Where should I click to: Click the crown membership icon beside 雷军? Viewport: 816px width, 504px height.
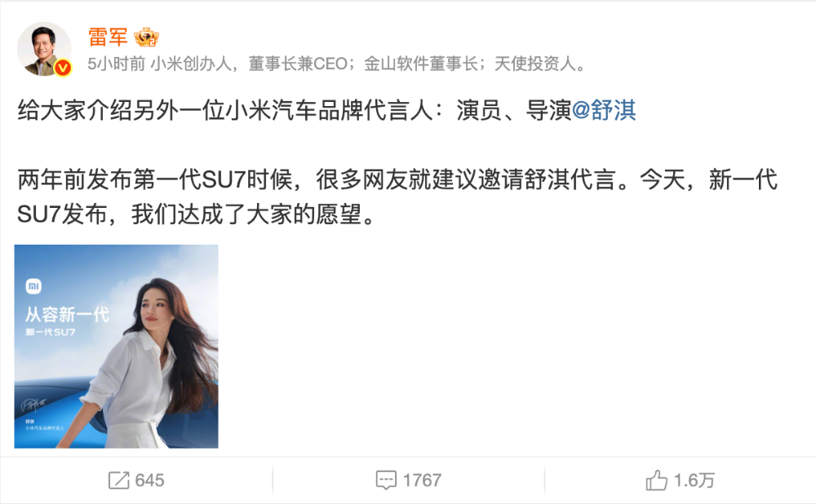pyautogui.click(x=146, y=37)
